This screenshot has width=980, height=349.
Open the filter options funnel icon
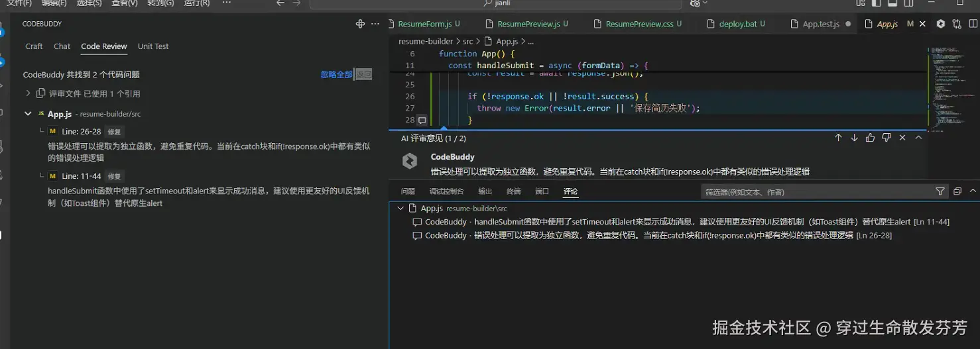[x=940, y=191]
